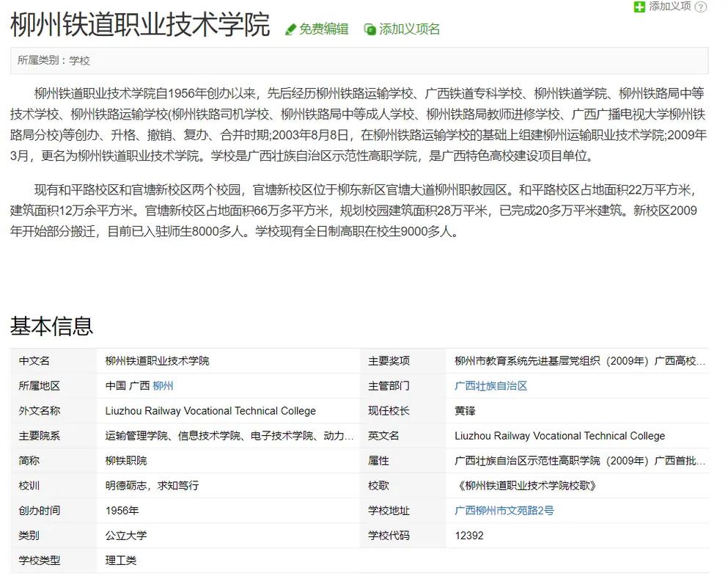Click the 类别 field label

click(x=29, y=536)
